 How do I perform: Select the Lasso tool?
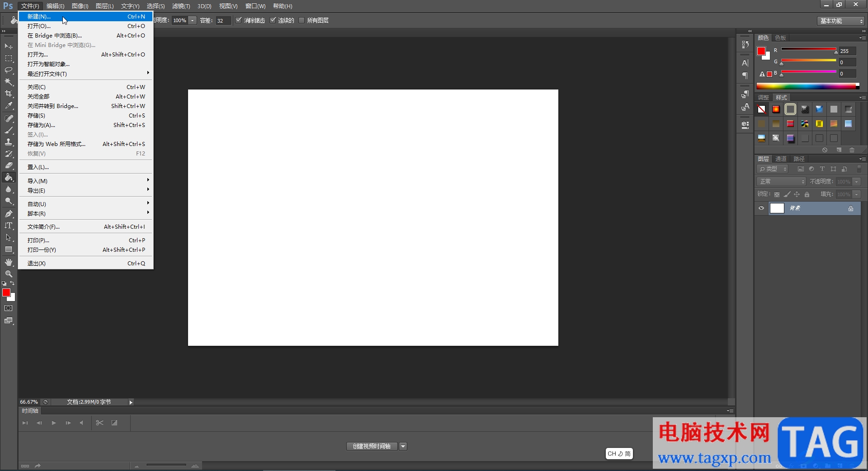tap(9, 70)
